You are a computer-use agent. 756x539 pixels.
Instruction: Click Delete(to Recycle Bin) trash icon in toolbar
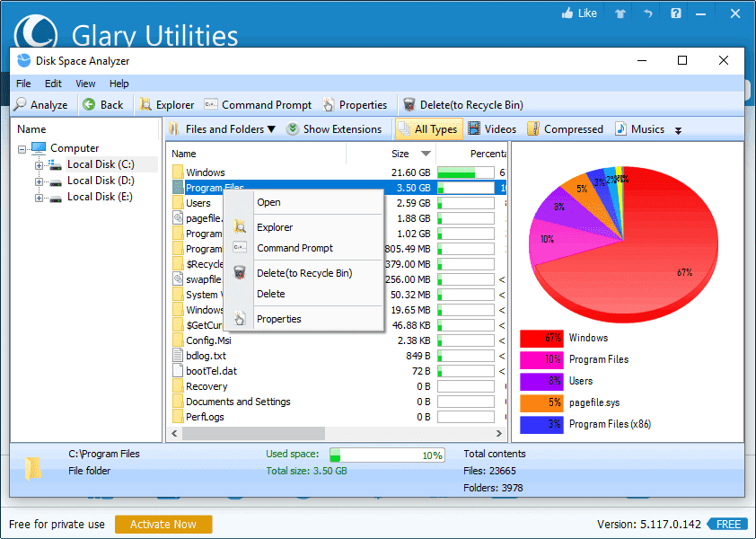pos(409,104)
